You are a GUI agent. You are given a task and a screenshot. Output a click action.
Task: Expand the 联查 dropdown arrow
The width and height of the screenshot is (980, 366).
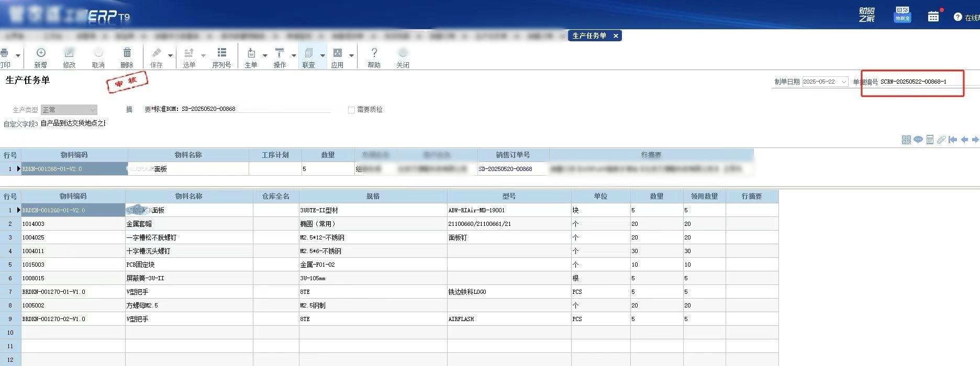322,55
